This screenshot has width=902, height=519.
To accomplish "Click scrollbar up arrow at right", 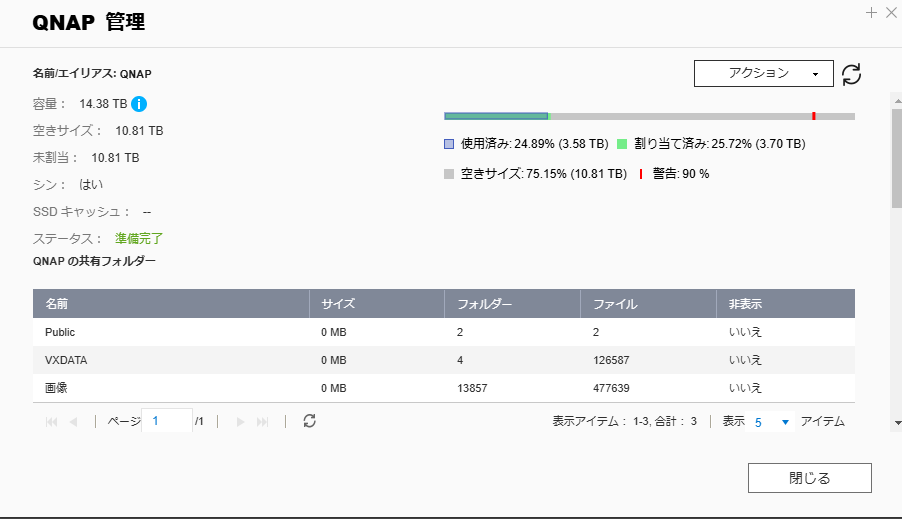I will tap(897, 101).
